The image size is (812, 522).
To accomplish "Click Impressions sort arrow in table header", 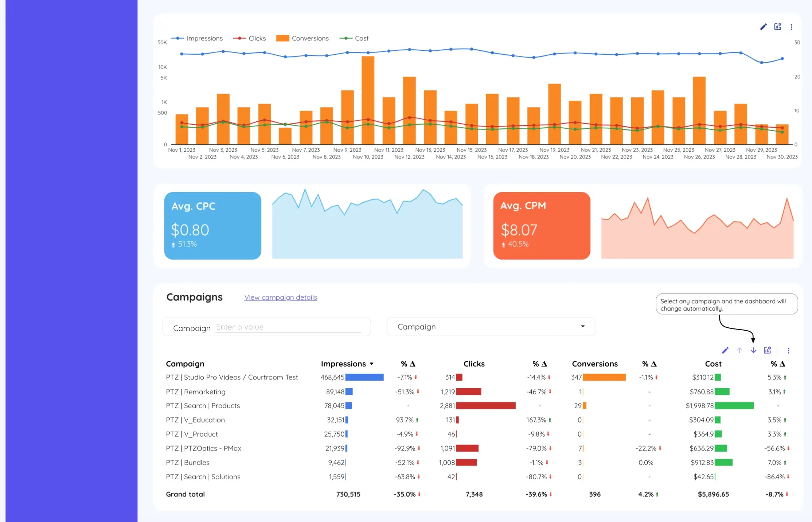I will tap(371, 364).
